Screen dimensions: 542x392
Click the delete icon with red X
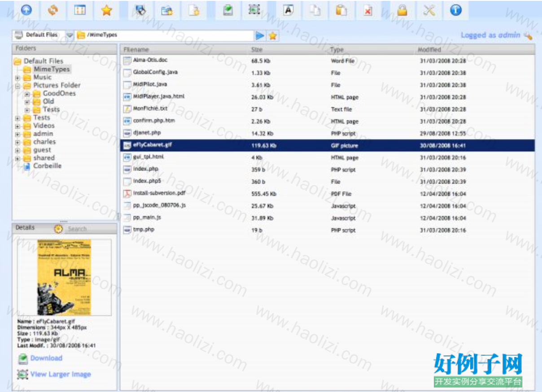coord(368,10)
